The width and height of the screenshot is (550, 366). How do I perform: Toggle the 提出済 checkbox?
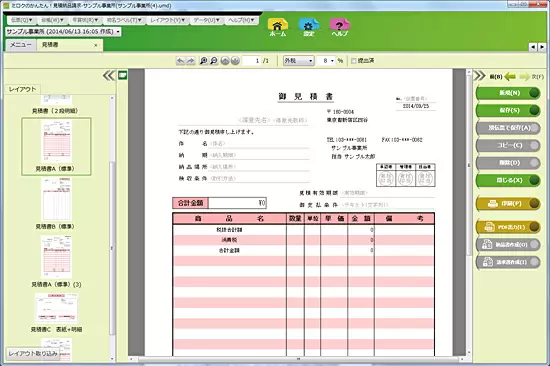(354, 61)
